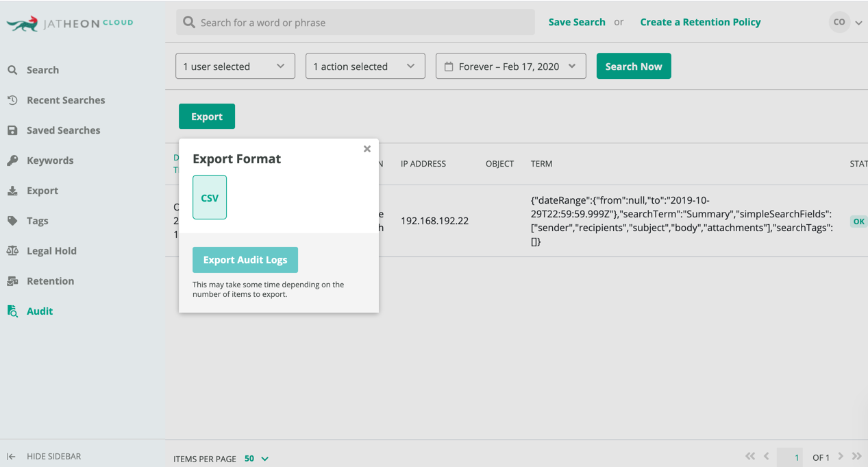868x467 pixels.
Task: Click the Tags tag icon
Action: [12, 221]
